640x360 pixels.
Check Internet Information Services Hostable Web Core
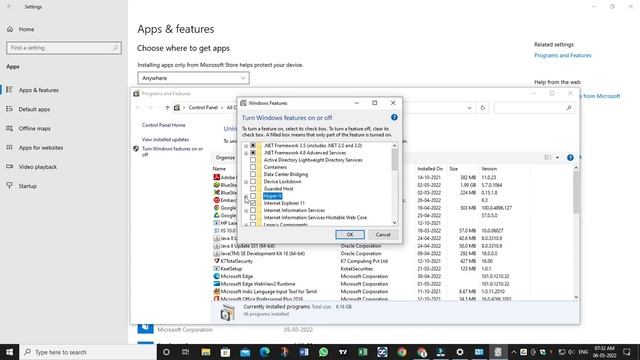click(x=253, y=218)
